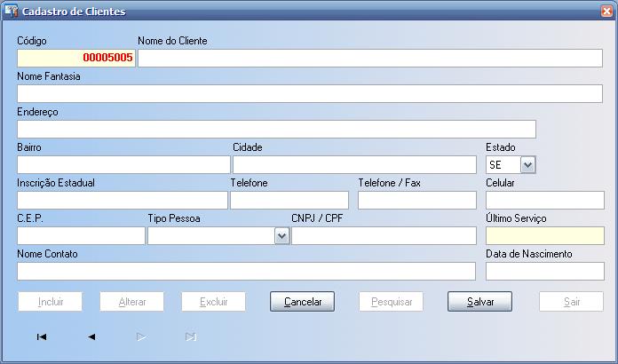Click the CNPJ / CPF field

(384, 236)
